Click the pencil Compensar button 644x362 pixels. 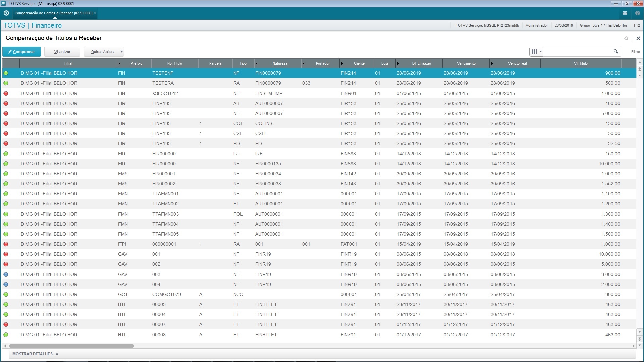pos(21,52)
